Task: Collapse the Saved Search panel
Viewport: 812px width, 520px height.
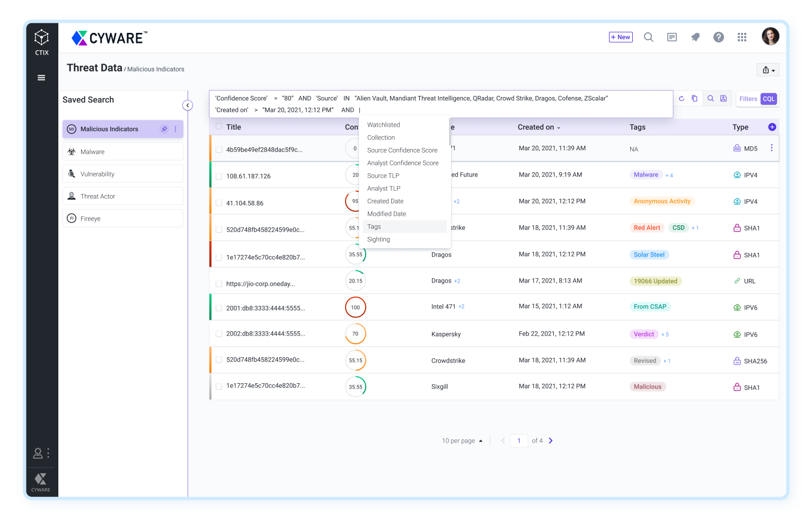Action: tap(188, 105)
